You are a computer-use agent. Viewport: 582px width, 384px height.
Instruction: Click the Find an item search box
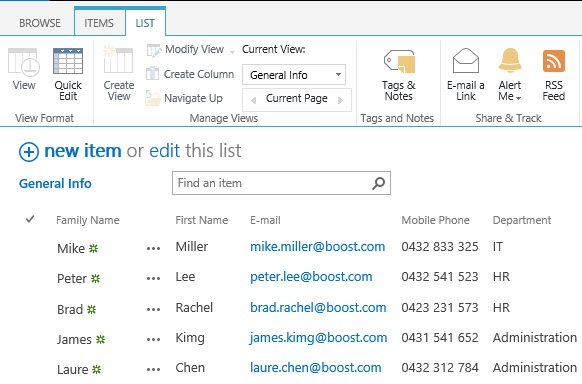281,183
